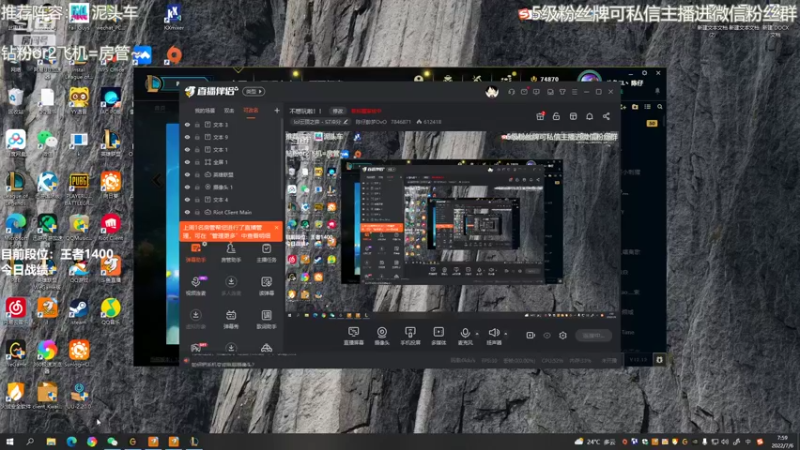800x450 pixels.
Task: Open Microsoft Edge from taskbar
Action: click(x=71, y=441)
